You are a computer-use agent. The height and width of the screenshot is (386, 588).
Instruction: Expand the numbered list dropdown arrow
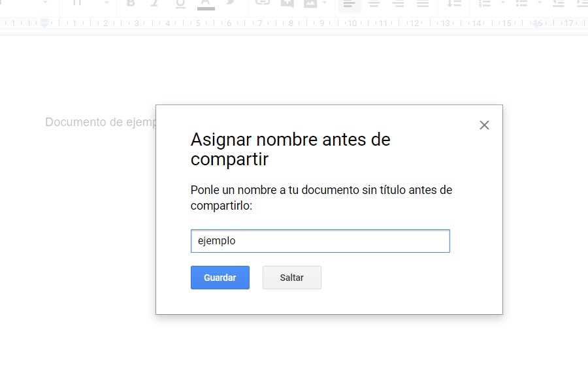point(502,3)
